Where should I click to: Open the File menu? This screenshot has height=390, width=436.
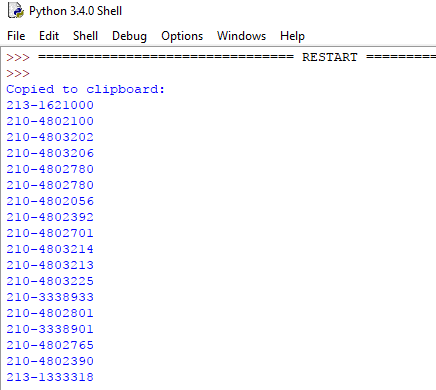16,36
